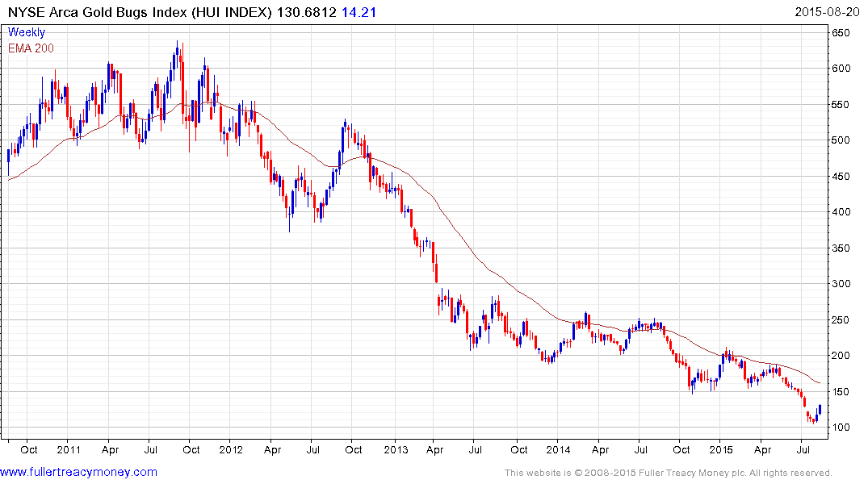Click the 2013 label on the time axis
This screenshot has height=484, width=868.
[x=396, y=449]
